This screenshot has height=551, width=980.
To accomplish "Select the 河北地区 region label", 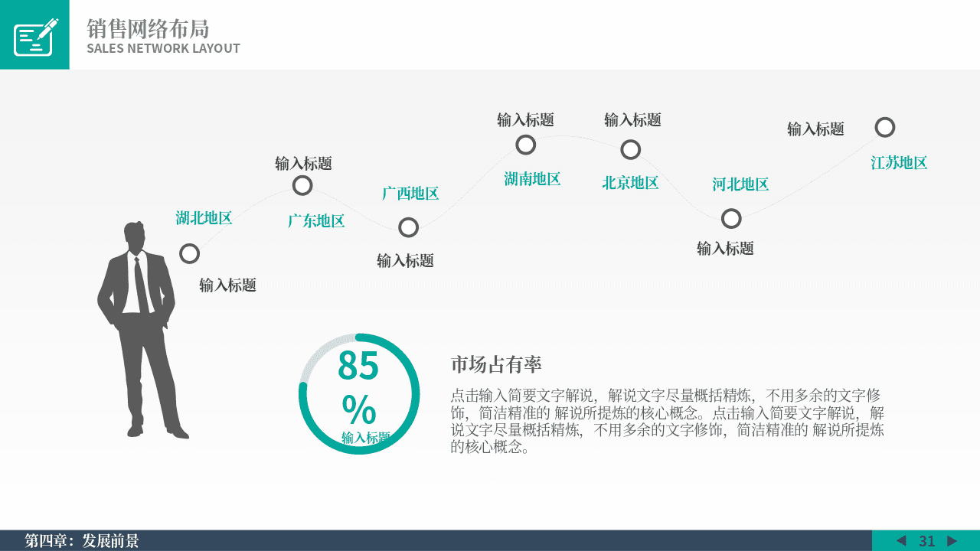I will click(x=740, y=184).
